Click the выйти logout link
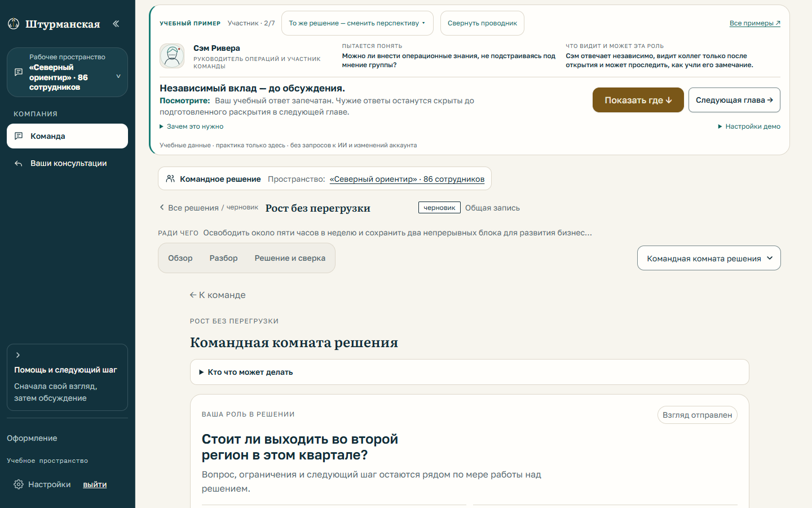 pos(95,484)
